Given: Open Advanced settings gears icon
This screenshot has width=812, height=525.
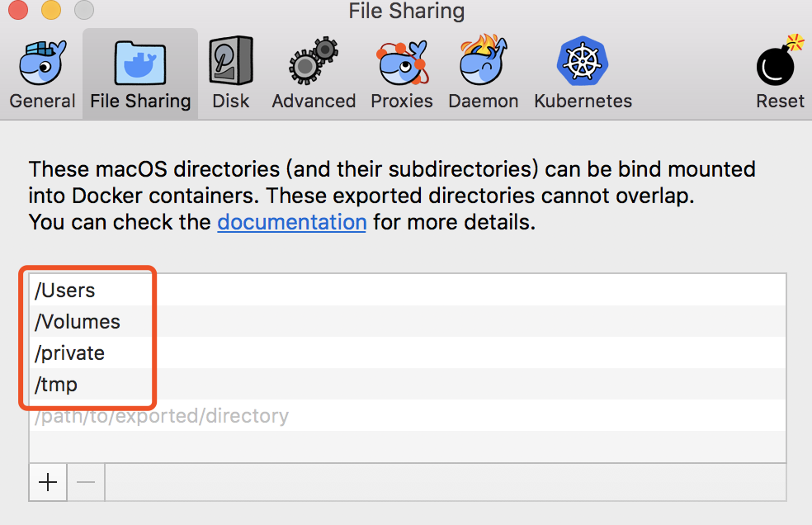Looking at the screenshot, I should pos(314,60).
